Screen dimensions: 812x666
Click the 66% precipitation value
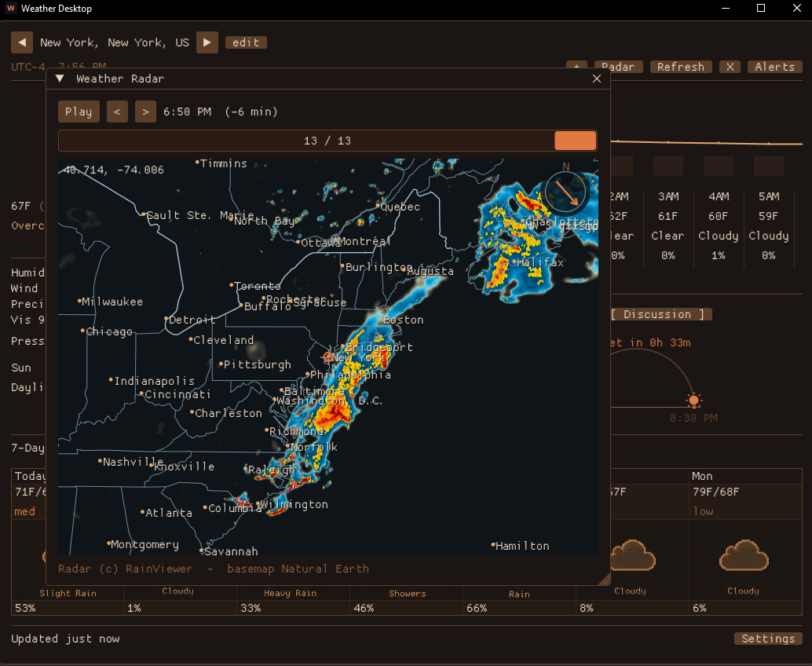(x=477, y=608)
